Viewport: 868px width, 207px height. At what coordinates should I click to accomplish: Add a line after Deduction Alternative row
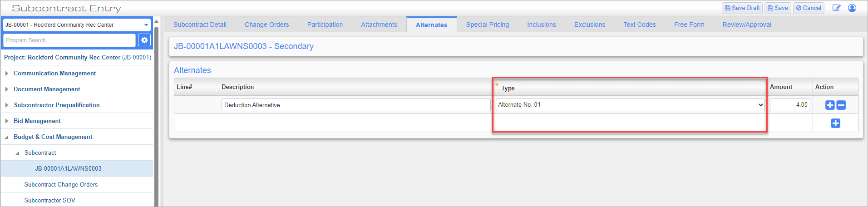pos(830,105)
